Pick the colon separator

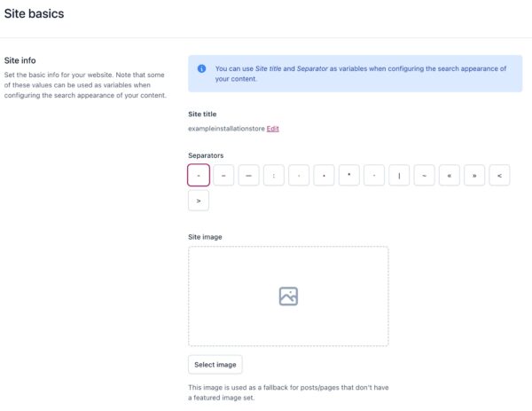pos(274,176)
